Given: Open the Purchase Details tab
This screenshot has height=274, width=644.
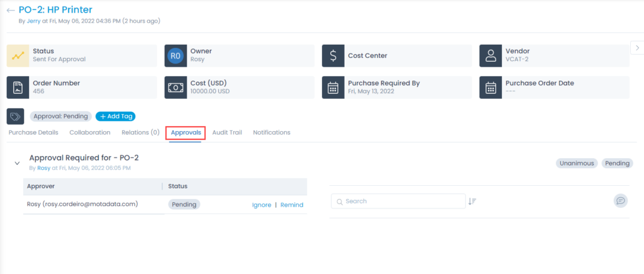Looking at the screenshot, I should (33, 133).
